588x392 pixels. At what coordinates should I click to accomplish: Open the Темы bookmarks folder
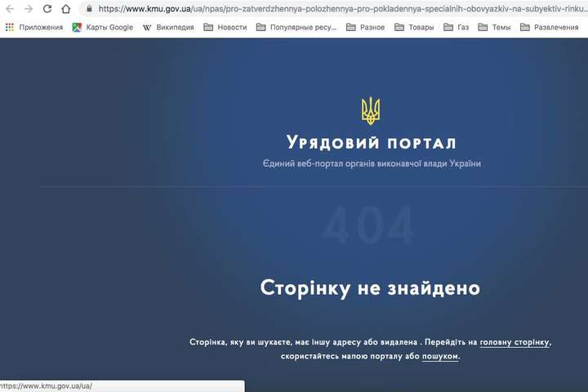(x=494, y=27)
